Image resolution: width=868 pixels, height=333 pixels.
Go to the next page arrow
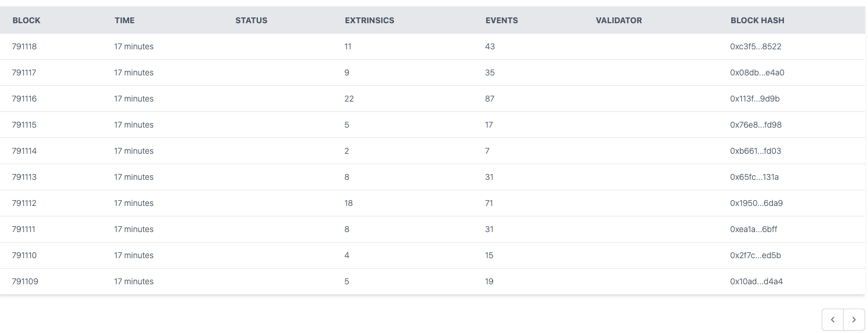click(x=854, y=320)
